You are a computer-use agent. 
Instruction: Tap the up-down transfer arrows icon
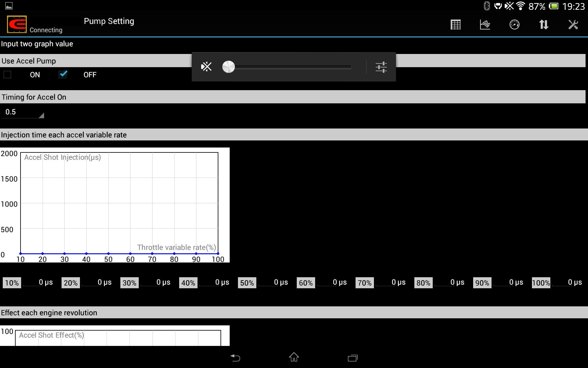click(544, 25)
